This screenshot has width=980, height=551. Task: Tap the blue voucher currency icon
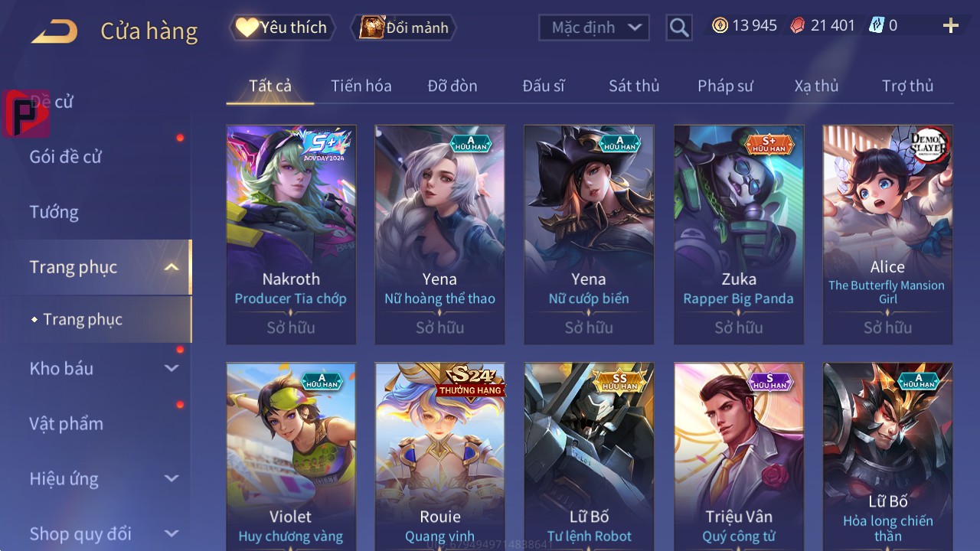(x=877, y=25)
